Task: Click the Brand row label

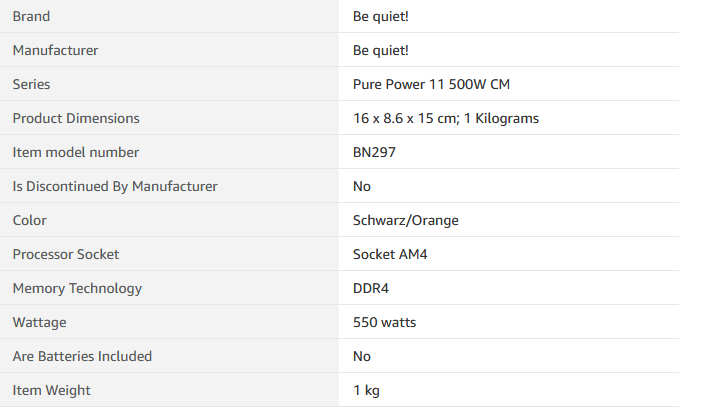Action: click(31, 16)
